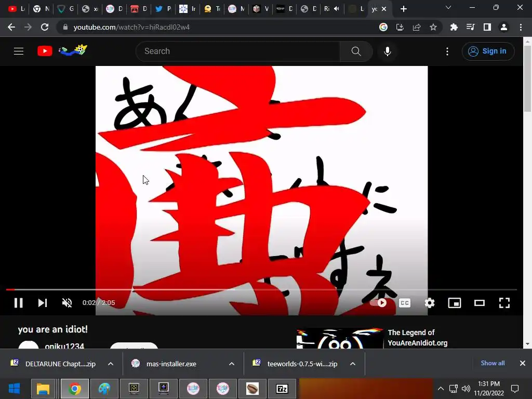Show all downloads
The height and width of the screenshot is (399, 532).
coord(493,363)
